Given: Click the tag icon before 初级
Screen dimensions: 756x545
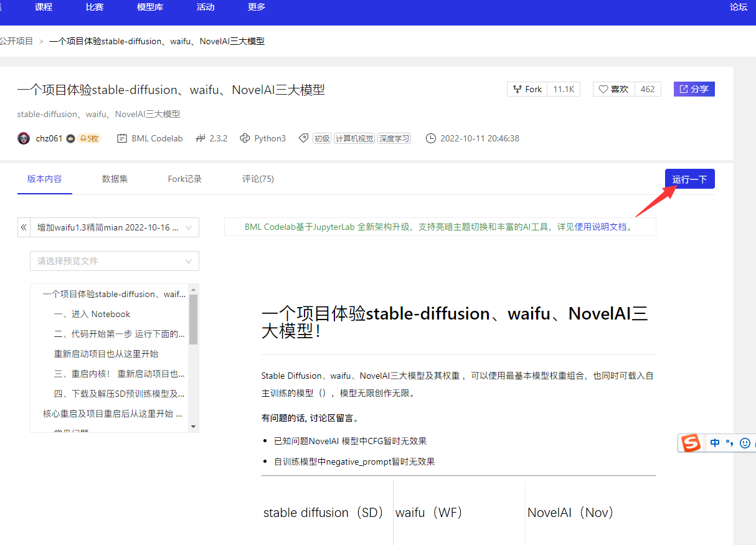Looking at the screenshot, I should pos(303,138).
